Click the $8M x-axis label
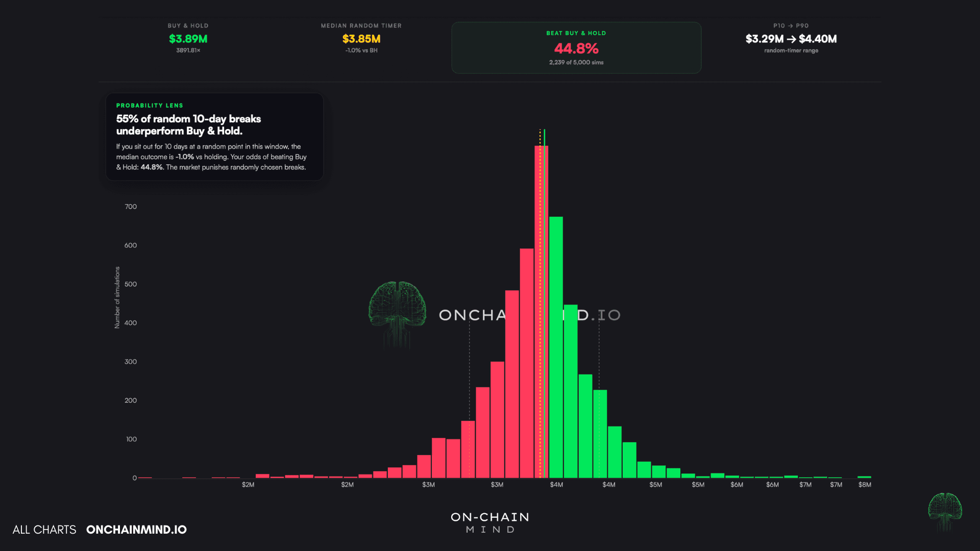 click(865, 485)
